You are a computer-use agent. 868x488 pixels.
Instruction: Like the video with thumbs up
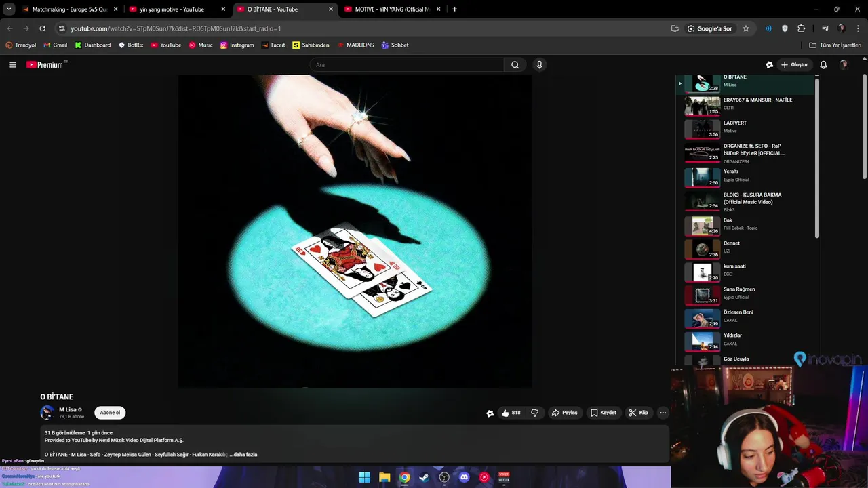pyautogui.click(x=511, y=413)
